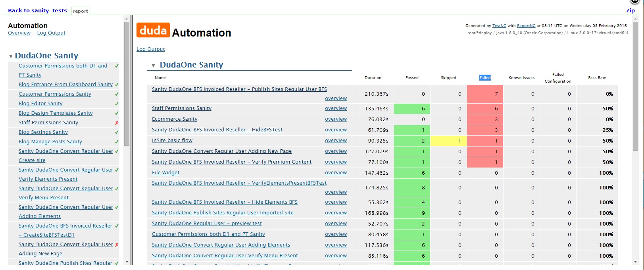Open Ecommerce Sanity test results
This screenshot has width=644, height=270.
pyautogui.click(x=175, y=119)
